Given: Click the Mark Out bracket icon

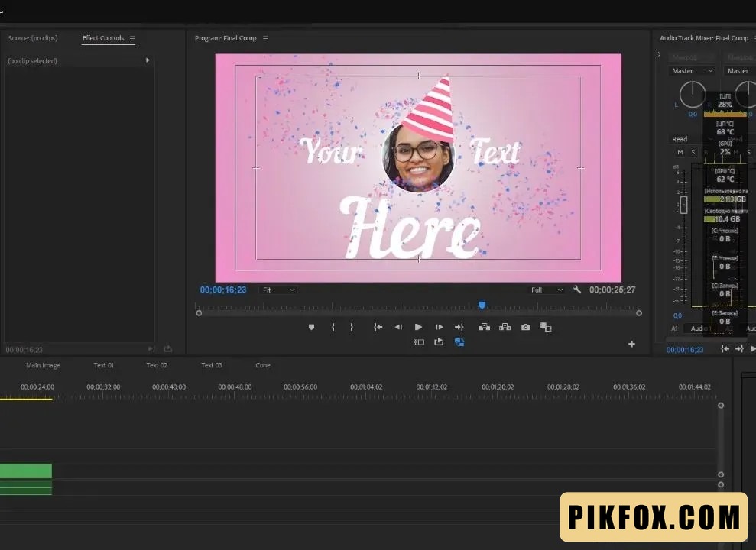Looking at the screenshot, I should pyautogui.click(x=352, y=327).
